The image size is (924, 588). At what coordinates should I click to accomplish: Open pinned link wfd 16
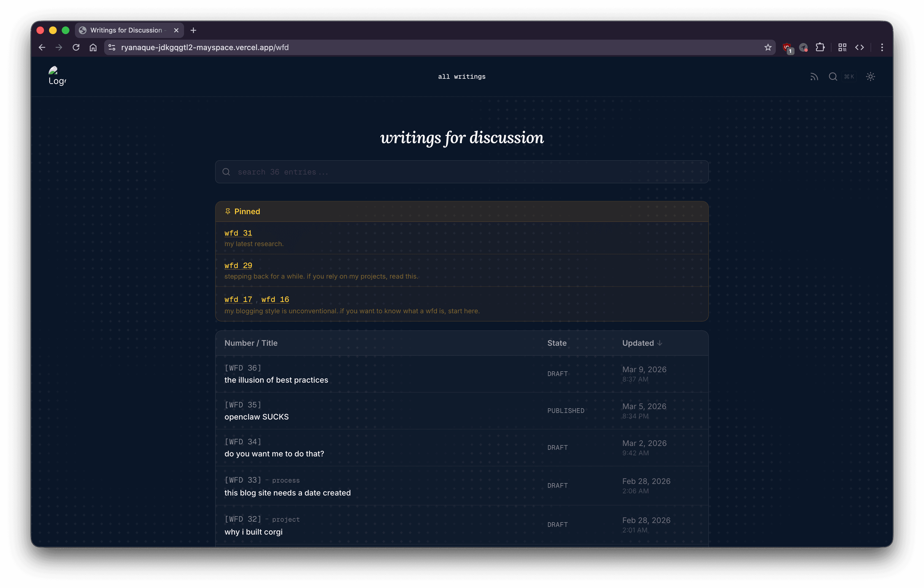click(275, 299)
